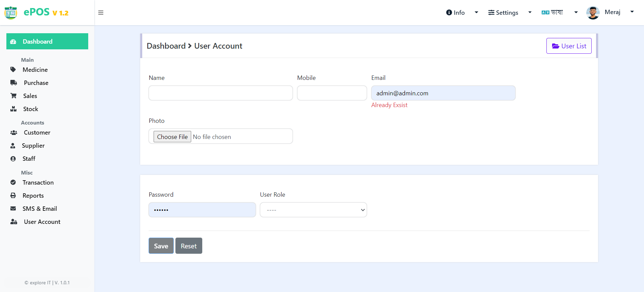This screenshot has width=644, height=292.
Task: Click the Purchase truck icon
Action: [14, 83]
